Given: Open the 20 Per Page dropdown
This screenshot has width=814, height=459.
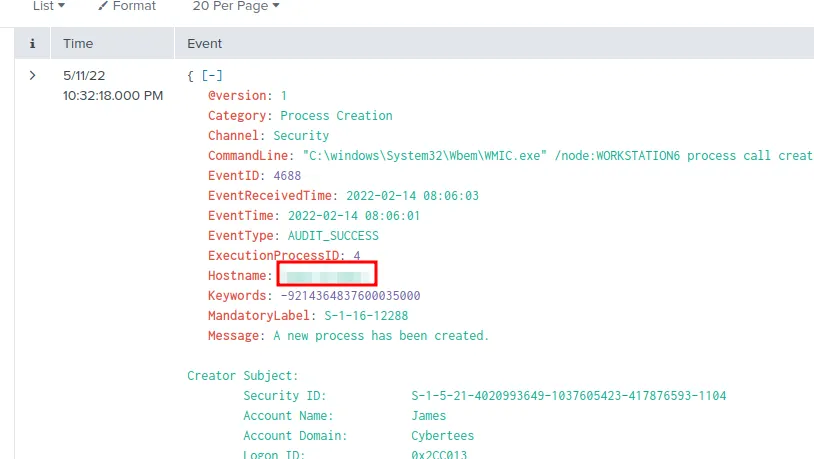Looking at the screenshot, I should point(236,6).
